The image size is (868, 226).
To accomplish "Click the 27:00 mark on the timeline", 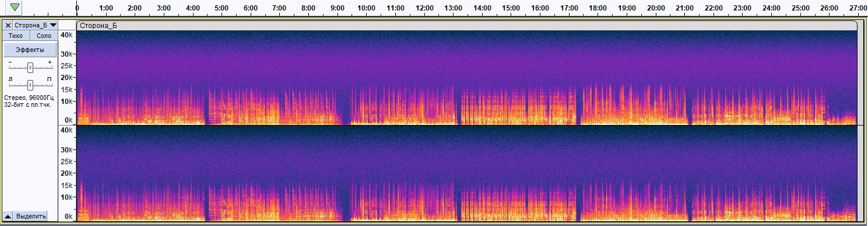I will [858, 8].
